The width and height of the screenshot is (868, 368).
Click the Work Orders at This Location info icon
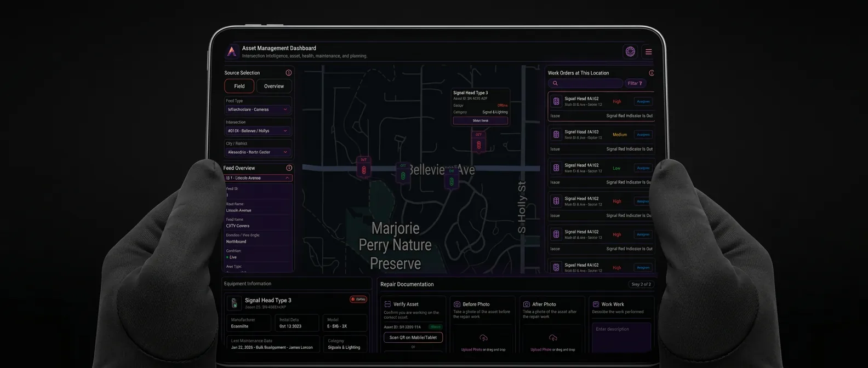click(651, 73)
